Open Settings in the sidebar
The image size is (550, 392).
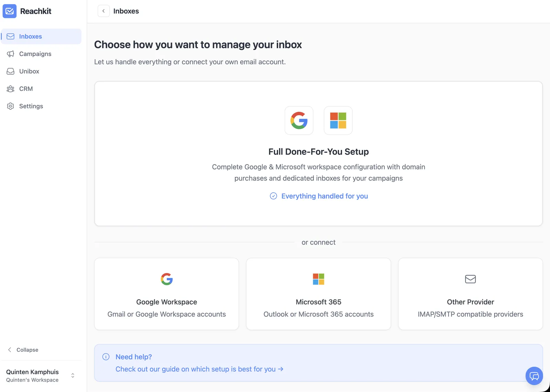coord(41,106)
